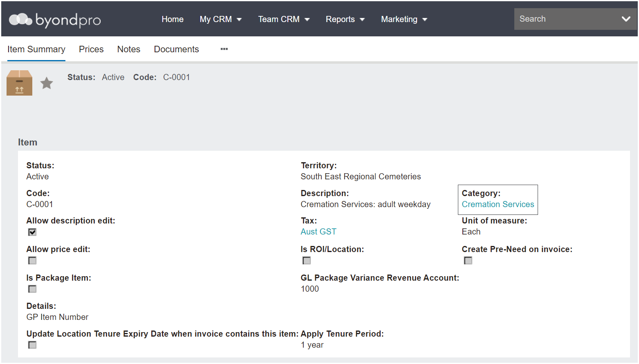The width and height of the screenshot is (639, 364).
Task: Toggle Update Location Tenure Expiry Date checkbox
Action: point(32,345)
